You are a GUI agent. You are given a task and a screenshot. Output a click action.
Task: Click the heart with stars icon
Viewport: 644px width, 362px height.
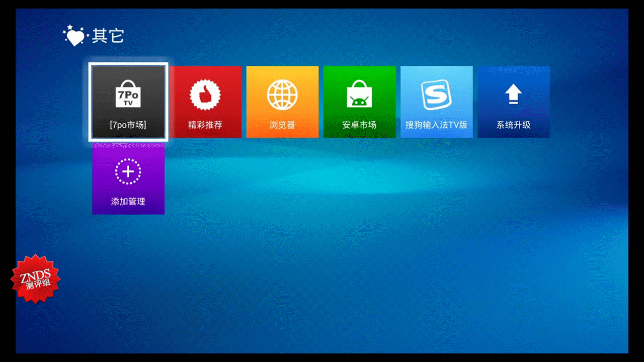tap(75, 36)
